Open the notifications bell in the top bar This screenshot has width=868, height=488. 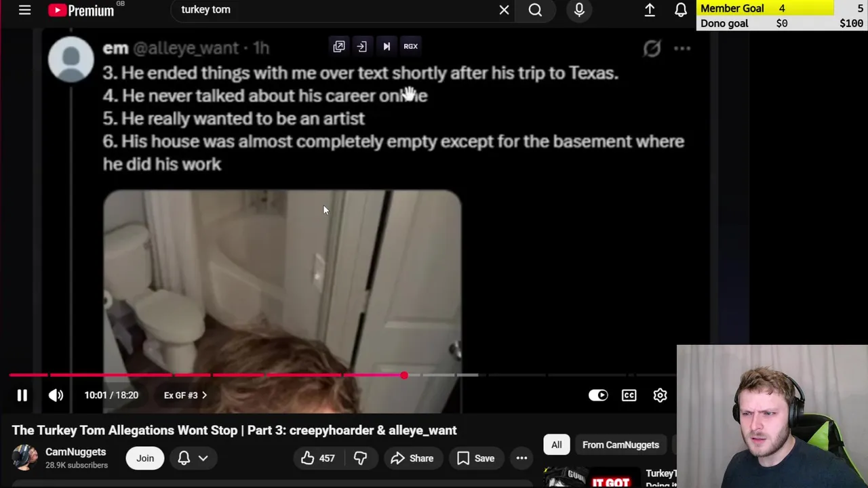(680, 10)
